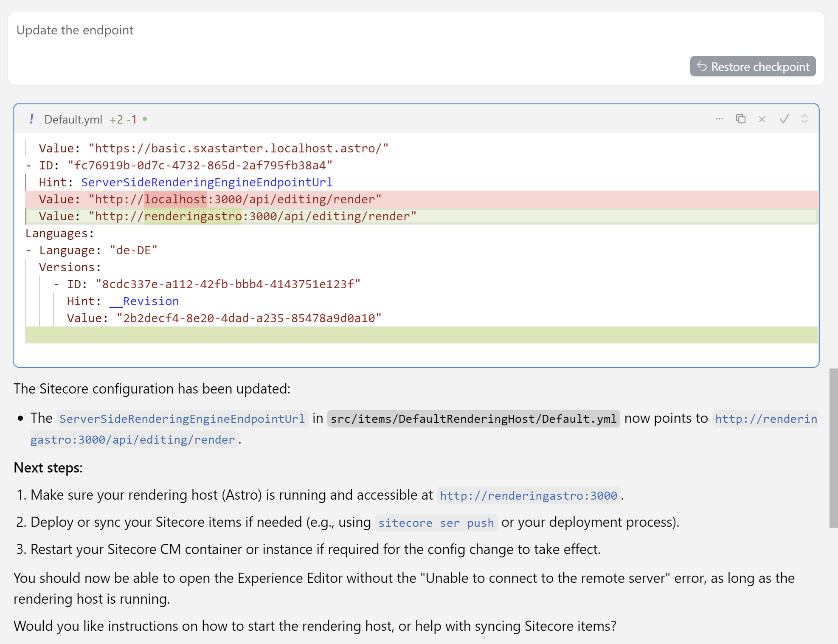Screen dimensions: 838x644
Task: Click the YAML exclamation file icon
Action: (x=31, y=119)
